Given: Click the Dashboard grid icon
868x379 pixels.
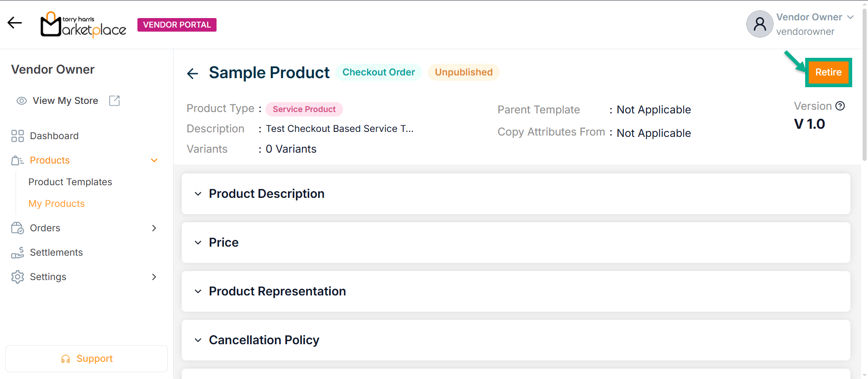Looking at the screenshot, I should coord(18,136).
